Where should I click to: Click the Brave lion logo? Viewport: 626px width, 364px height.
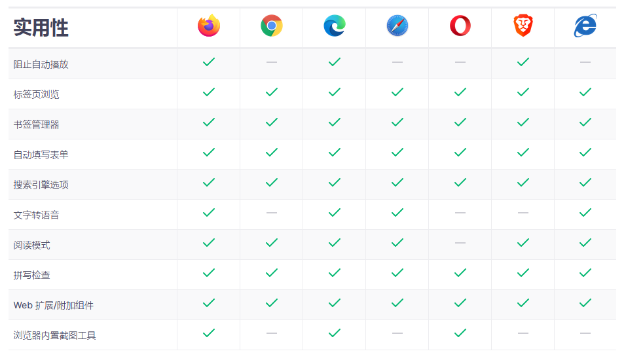(523, 26)
